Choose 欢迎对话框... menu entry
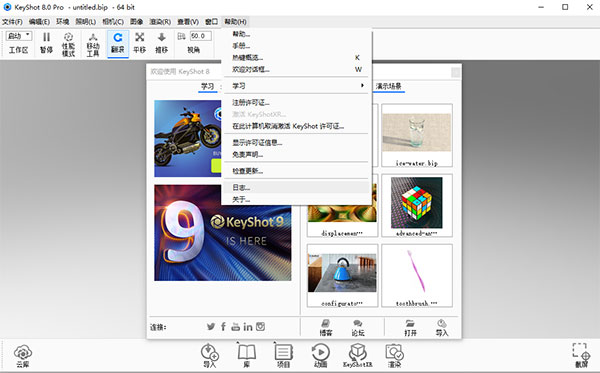This screenshot has height=373, width=600. coord(296,70)
